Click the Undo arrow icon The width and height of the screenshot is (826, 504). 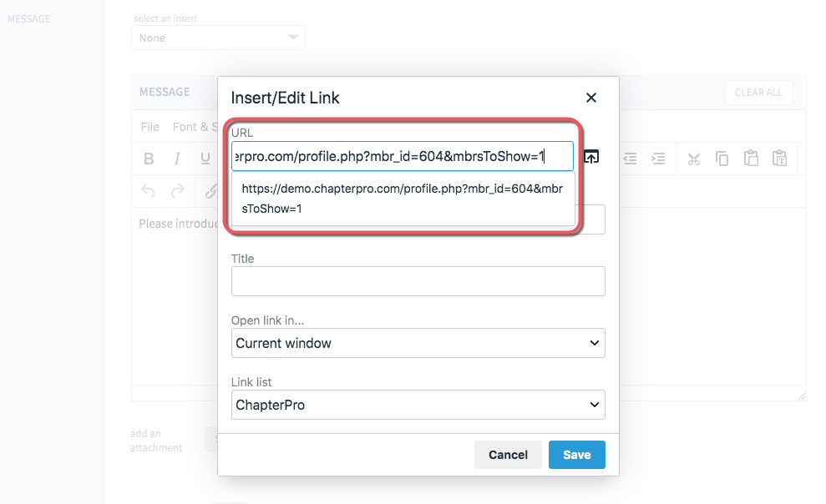coord(148,190)
